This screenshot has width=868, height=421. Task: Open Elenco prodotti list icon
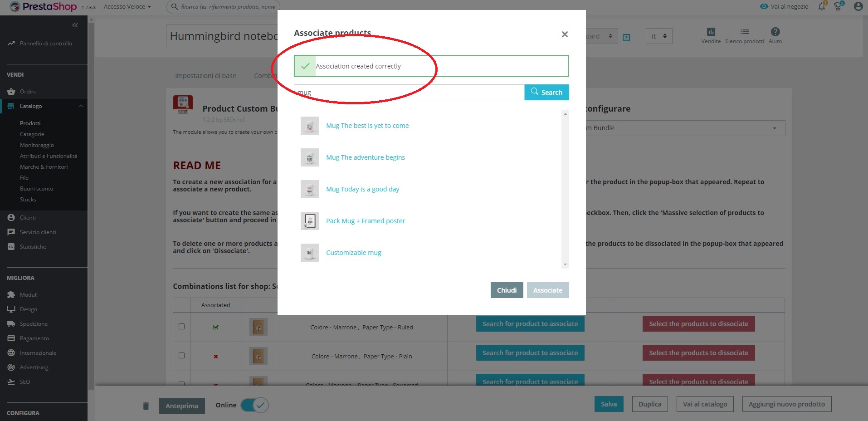click(x=745, y=32)
